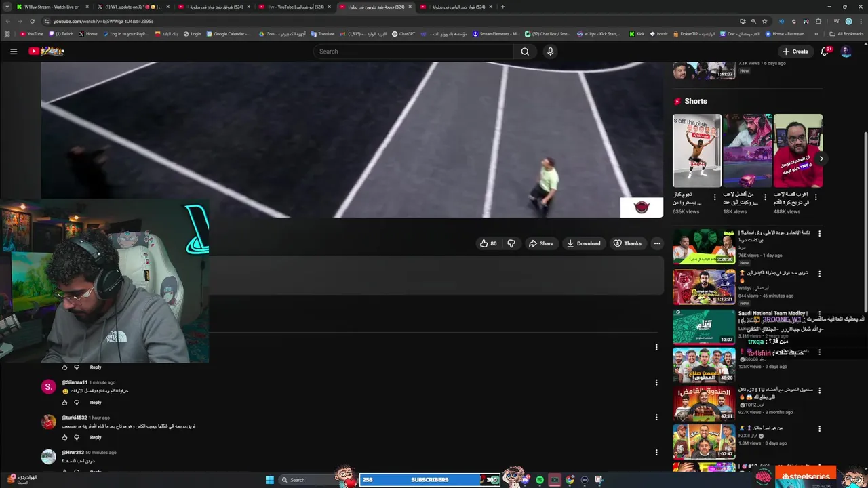Screen dimensions: 868x488
Task: Open @turki4532 comment options menu
Action: [x=656, y=418]
